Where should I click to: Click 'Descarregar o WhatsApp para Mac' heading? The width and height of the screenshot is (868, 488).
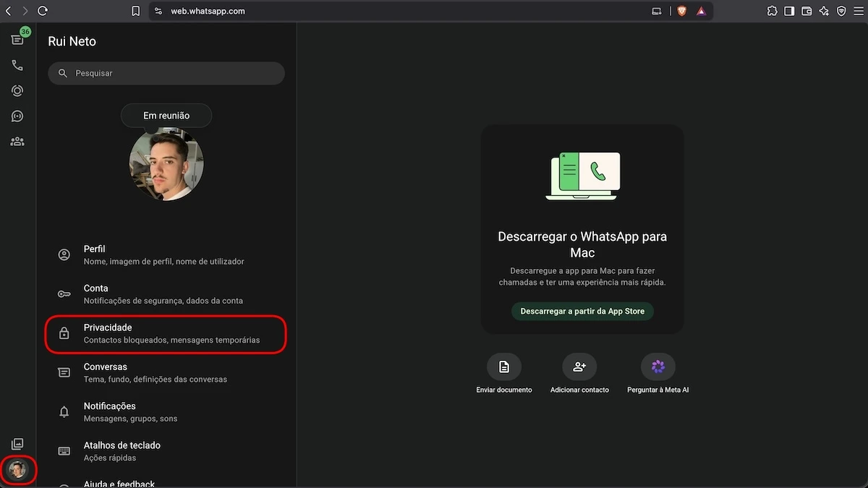[x=582, y=244]
